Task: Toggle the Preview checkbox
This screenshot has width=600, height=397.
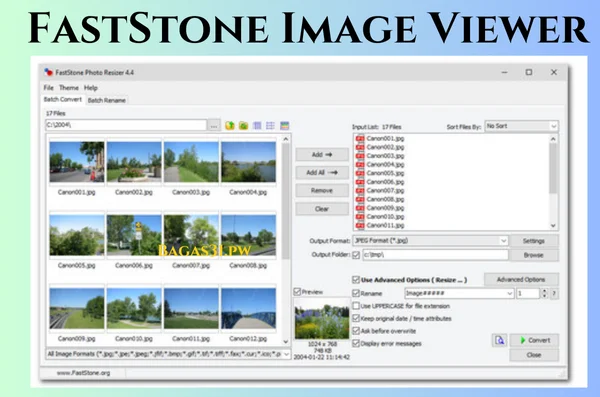Action: click(297, 292)
